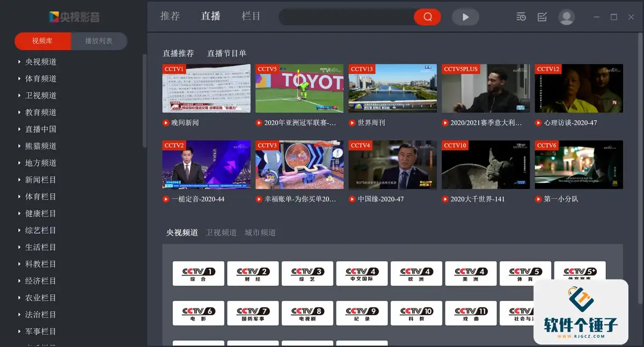This screenshot has height=347, width=644.
Task: Open the CCTV5PLUS live thumbnail
Action: (x=486, y=89)
